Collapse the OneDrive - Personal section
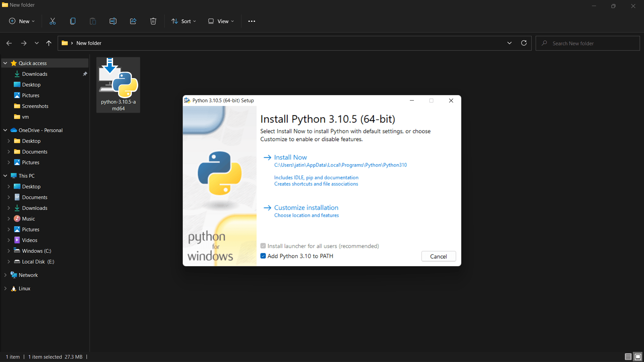 (x=5, y=130)
